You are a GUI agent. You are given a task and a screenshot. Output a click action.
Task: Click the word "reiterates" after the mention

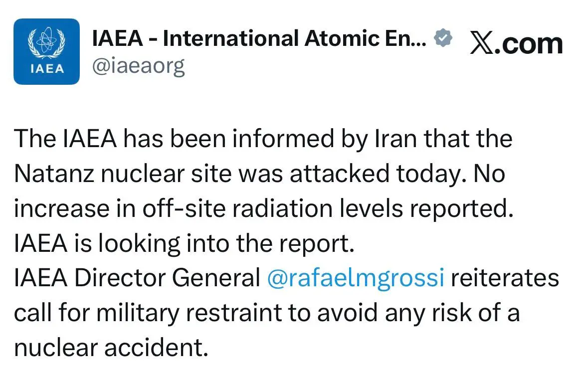505,278
